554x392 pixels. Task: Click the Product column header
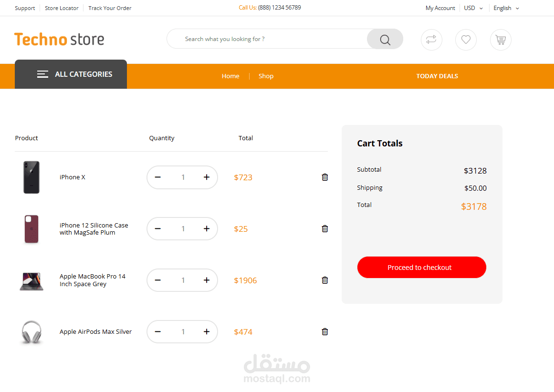click(27, 138)
